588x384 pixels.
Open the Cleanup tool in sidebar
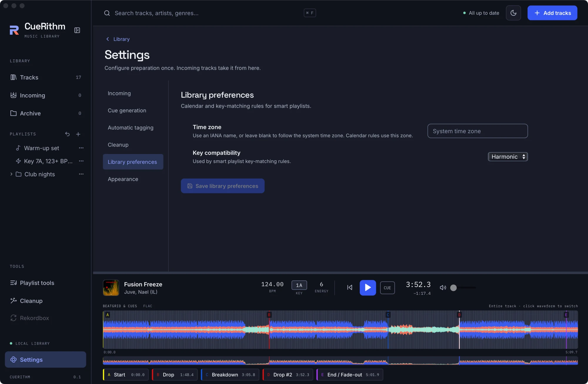pyautogui.click(x=46, y=301)
